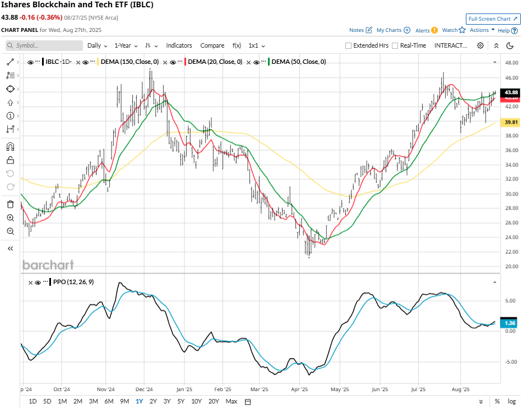Viewport: 532px width, 413px height.
Task: Expand the trend line tool submenu arrow
Action: click(x=18, y=62)
